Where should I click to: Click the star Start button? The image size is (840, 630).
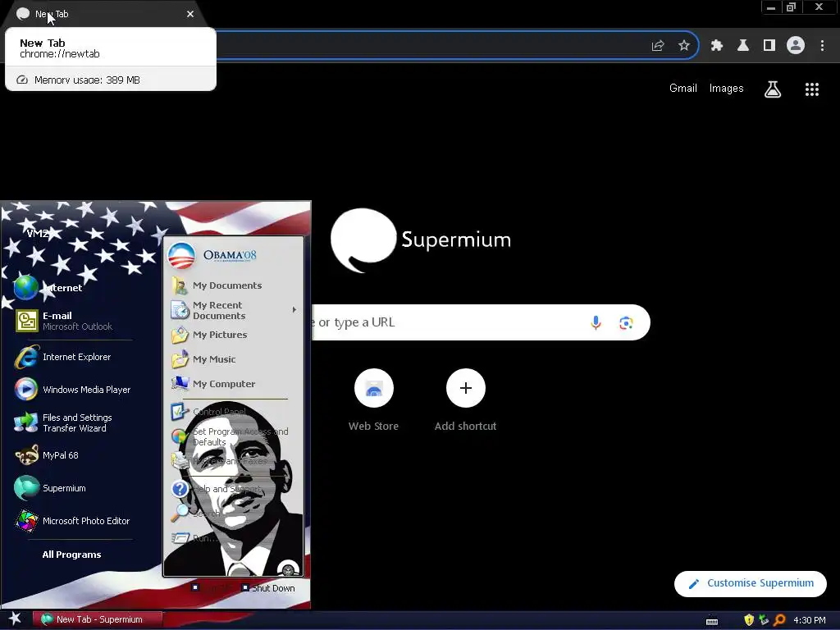tap(15, 619)
